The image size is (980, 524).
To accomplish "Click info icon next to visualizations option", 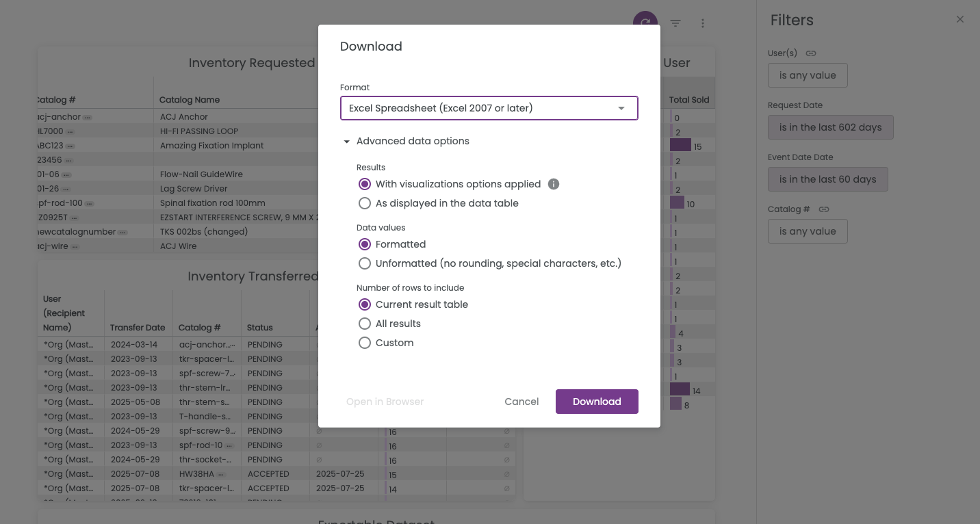I will tap(554, 184).
